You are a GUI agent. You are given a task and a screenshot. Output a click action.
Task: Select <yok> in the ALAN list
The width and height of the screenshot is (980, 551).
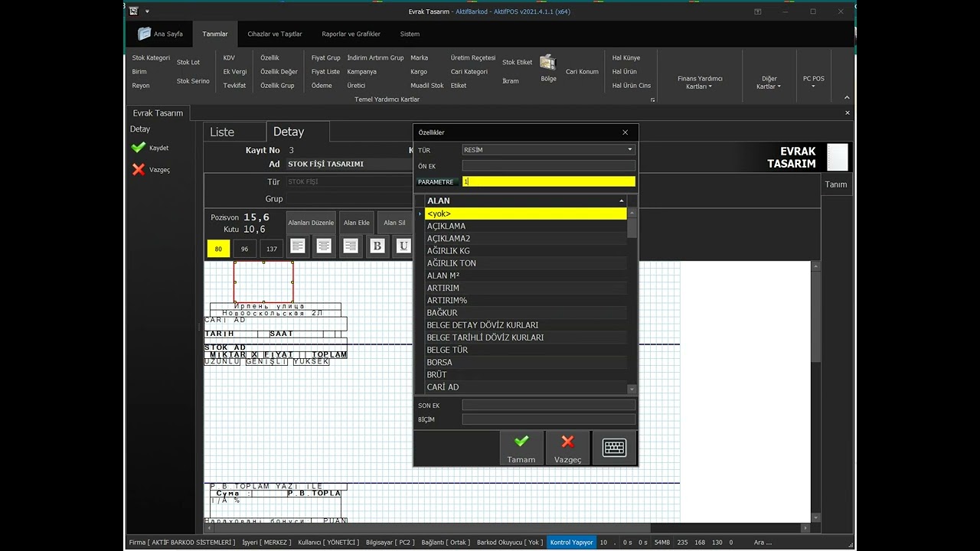click(x=525, y=214)
